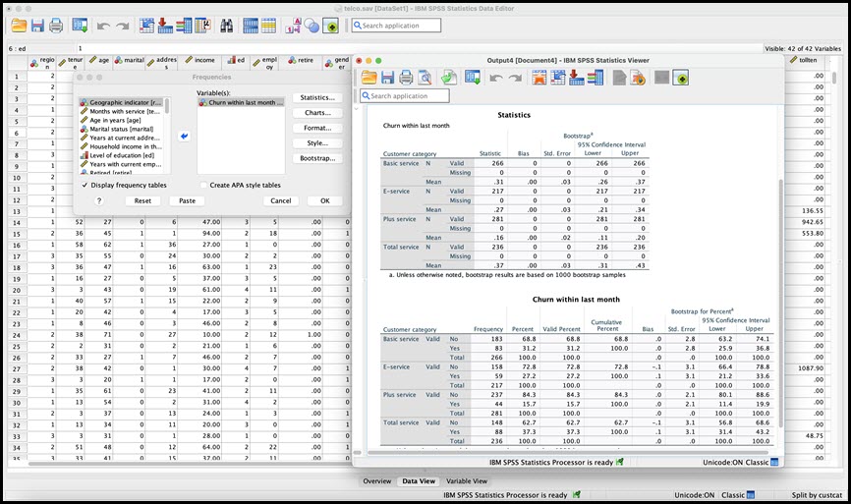Focus Statistics Viewer Search application field
851x504 pixels.
coord(405,96)
